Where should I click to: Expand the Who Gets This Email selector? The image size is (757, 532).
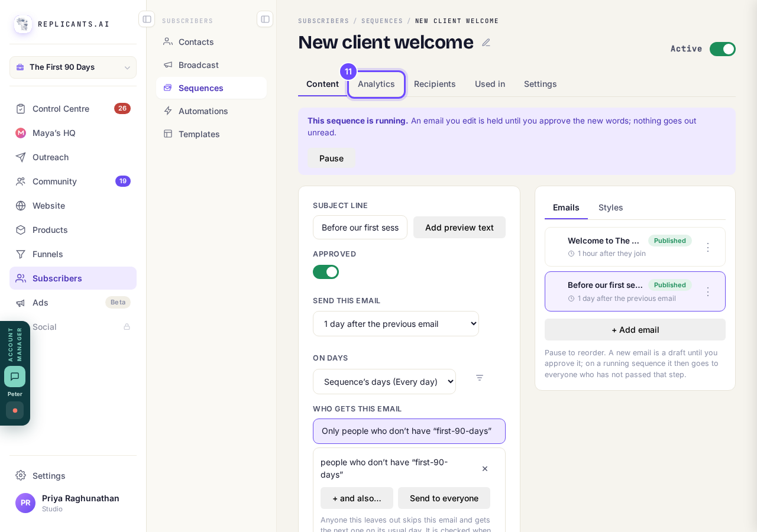click(409, 431)
